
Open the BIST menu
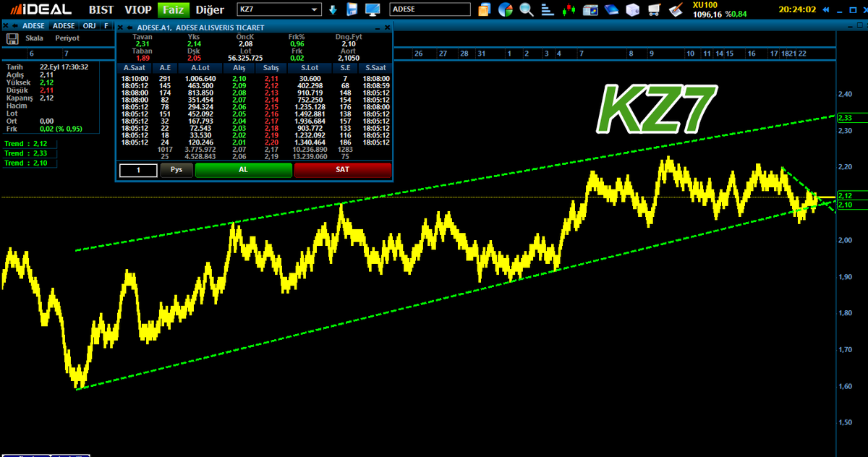[101, 10]
